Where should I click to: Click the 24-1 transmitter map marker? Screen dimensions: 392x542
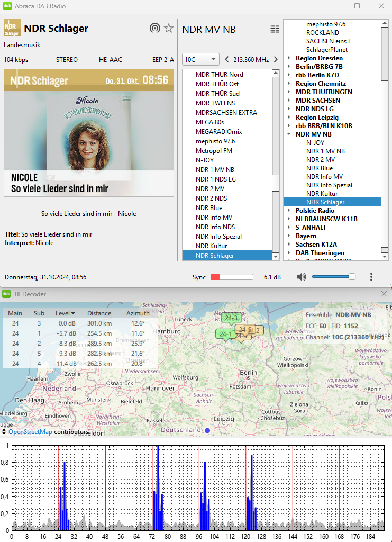point(225,335)
